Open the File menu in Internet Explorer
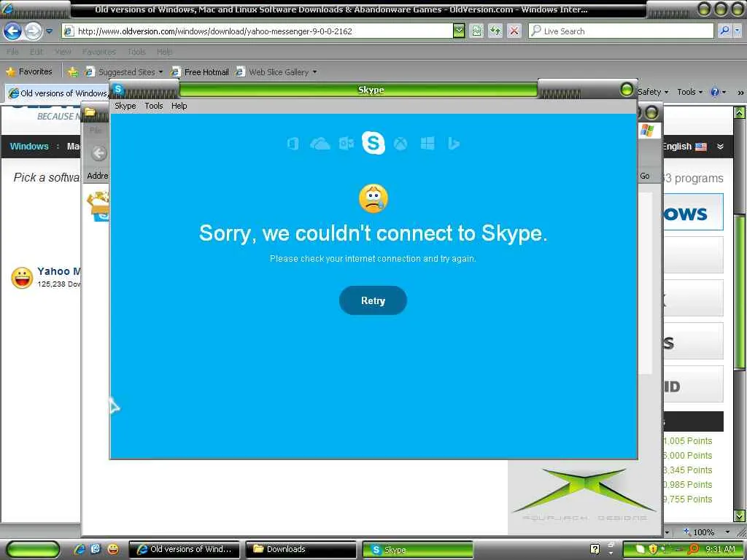This screenshot has height=560, width=747. (13, 52)
